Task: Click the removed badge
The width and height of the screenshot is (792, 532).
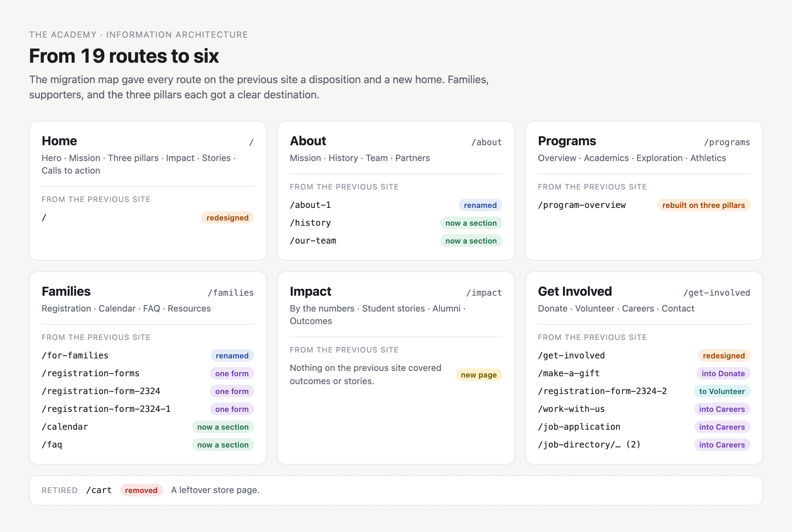Action: (x=142, y=490)
